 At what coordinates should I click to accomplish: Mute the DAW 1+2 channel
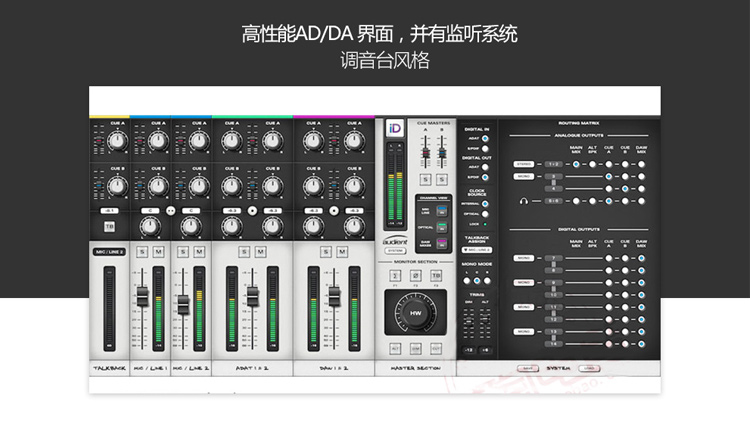[342, 252]
